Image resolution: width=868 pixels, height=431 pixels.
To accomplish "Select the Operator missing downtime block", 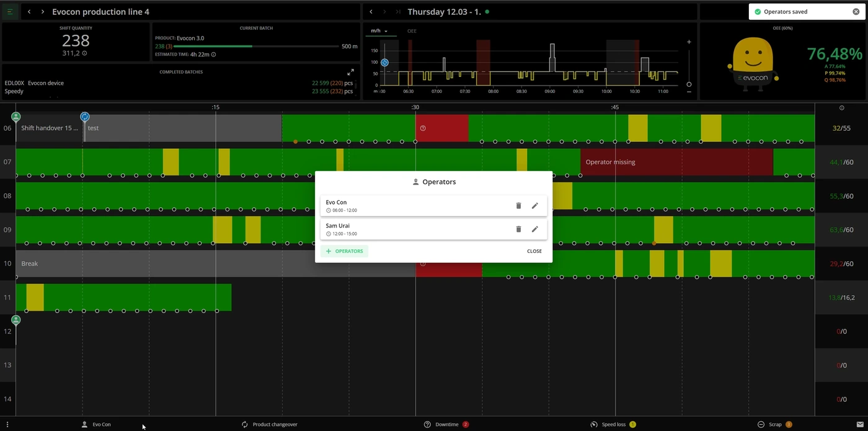I will pyautogui.click(x=676, y=162).
